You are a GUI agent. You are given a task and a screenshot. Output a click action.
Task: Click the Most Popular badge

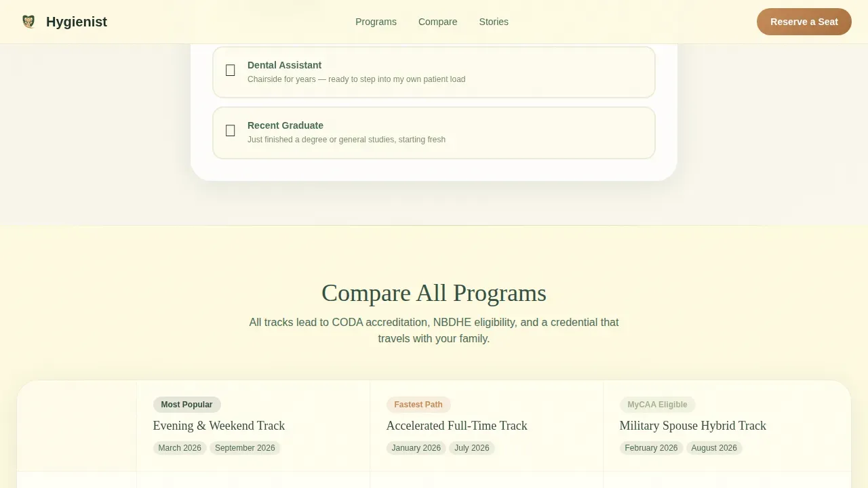186,405
